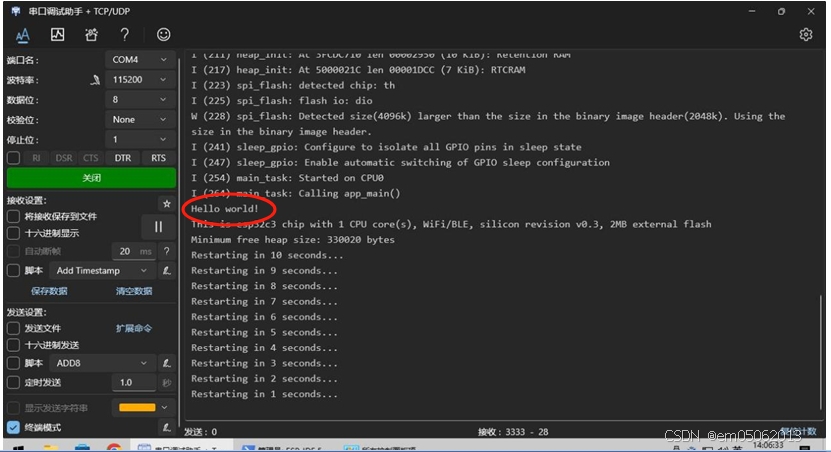831x452 pixels.
Task: Click the smiley face feedback icon
Action: pyautogui.click(x=164, y=34)
